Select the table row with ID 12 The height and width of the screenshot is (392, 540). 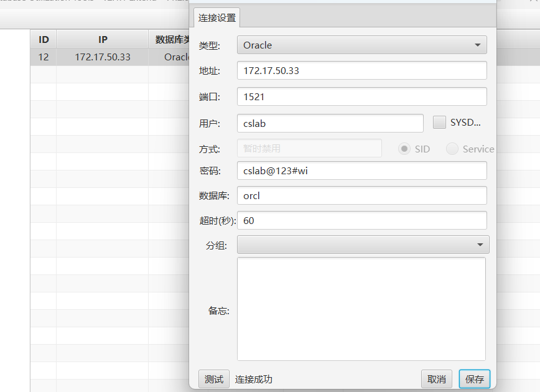click(103, 57)
